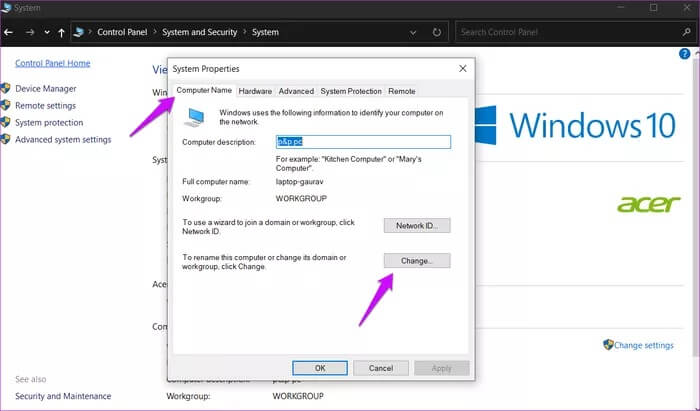The width and height of the screenshot is (700, 411).
Task: Expand the address bar history dropdown
Action: coord(413,33)
